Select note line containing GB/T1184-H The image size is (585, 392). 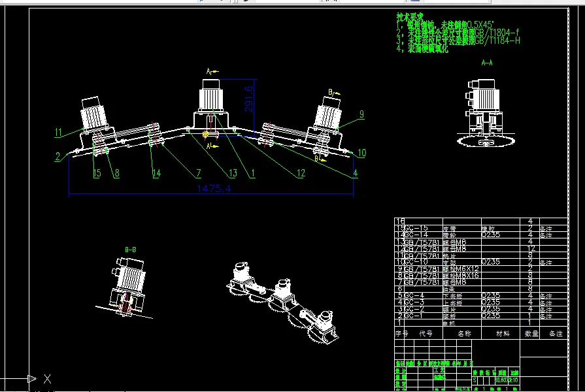point(458,41)
